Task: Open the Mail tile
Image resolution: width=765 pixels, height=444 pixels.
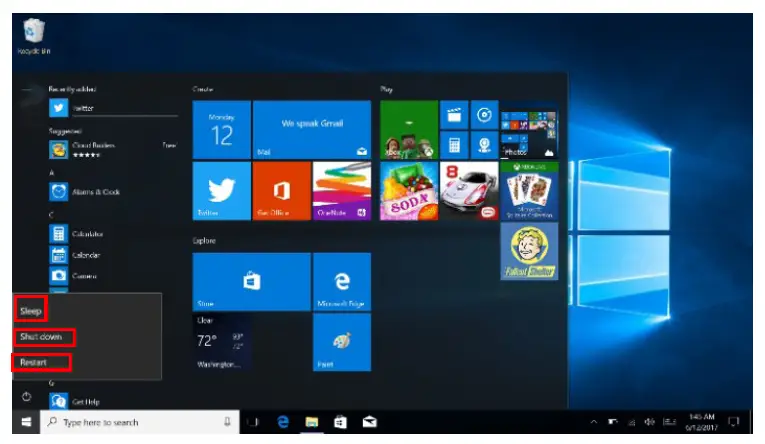Action: click(x=312, y=130)
